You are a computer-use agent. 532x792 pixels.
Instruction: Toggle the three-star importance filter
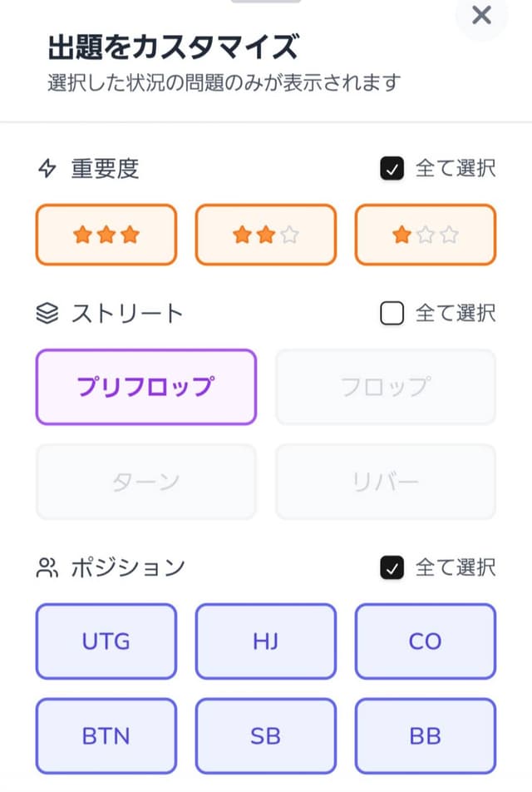coord(106,235)
